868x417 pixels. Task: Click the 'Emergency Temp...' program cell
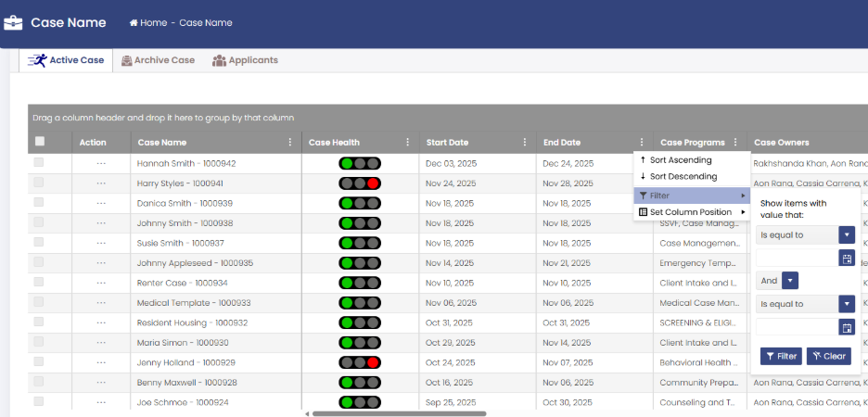(x=699, y=263)
